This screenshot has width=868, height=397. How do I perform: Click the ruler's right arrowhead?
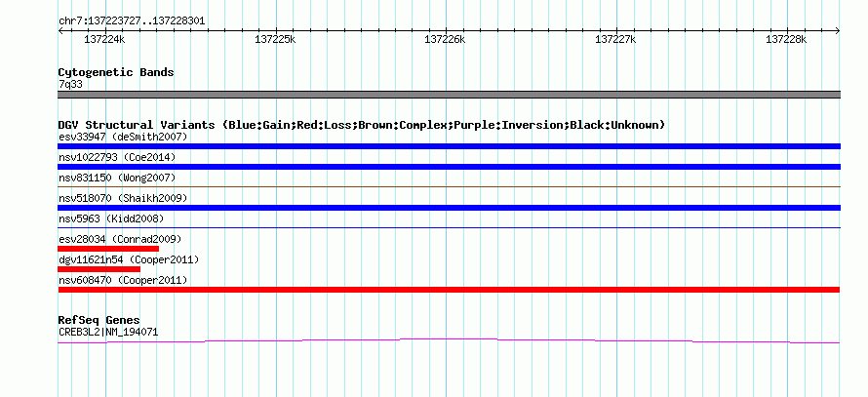tap(838, 30)
